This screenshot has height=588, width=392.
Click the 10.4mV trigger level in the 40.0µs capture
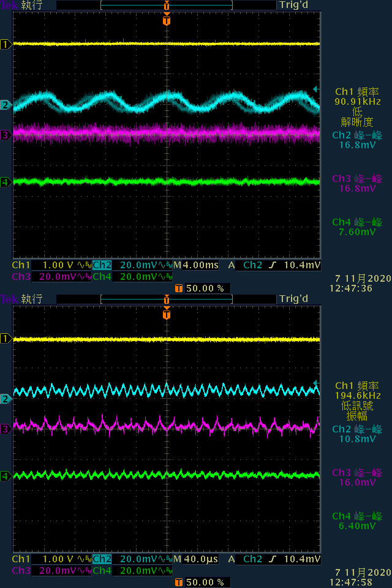pos(303,559)
